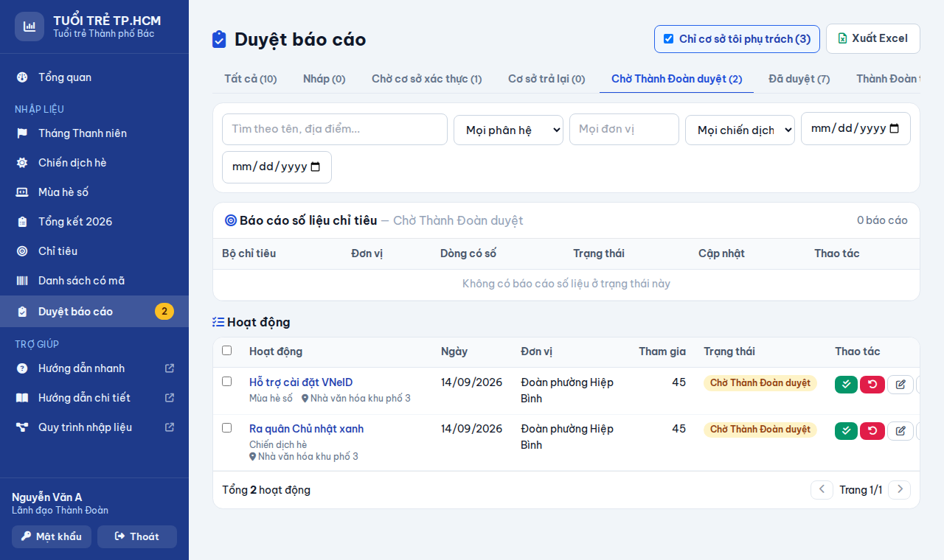
Task: Open the second date picker calendar
Action: pos(316,167)
